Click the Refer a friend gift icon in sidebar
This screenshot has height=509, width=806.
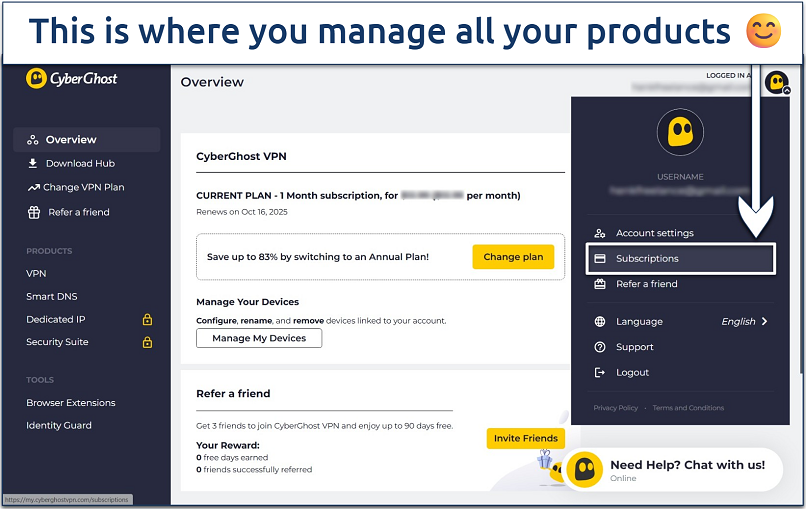(33, 212)
